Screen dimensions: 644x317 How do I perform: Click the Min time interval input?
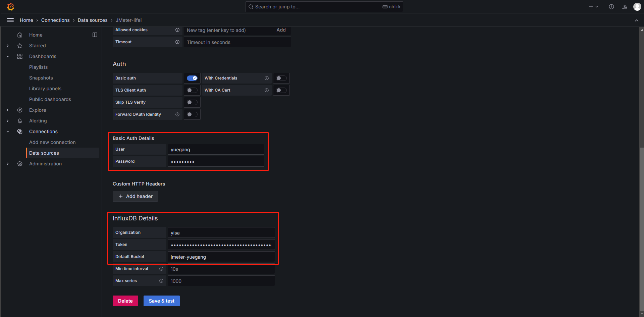coord(221,269)
